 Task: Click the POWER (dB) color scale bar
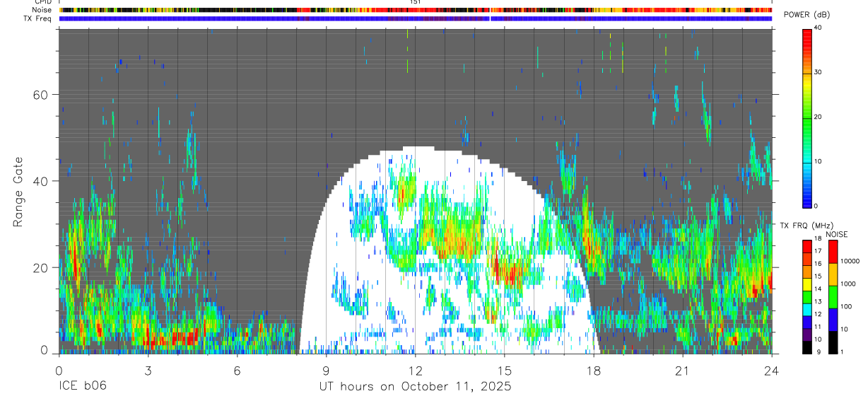coord(807,117)
